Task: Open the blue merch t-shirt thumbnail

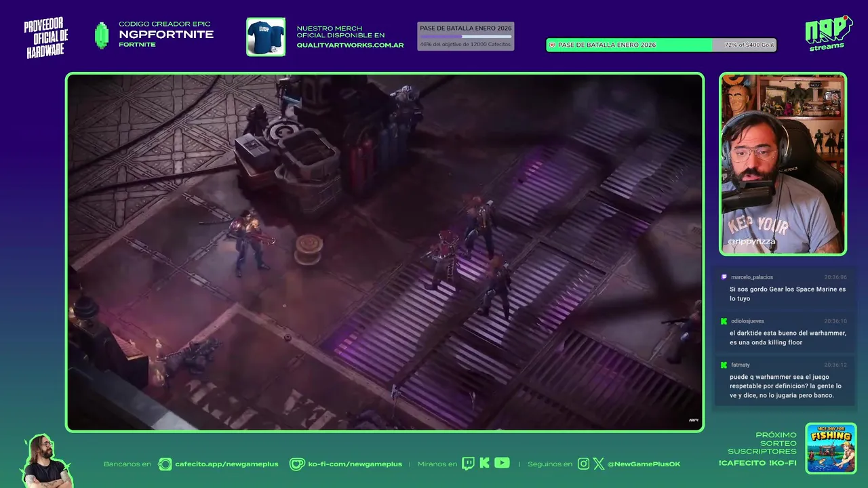Action: tap(266, 37)
